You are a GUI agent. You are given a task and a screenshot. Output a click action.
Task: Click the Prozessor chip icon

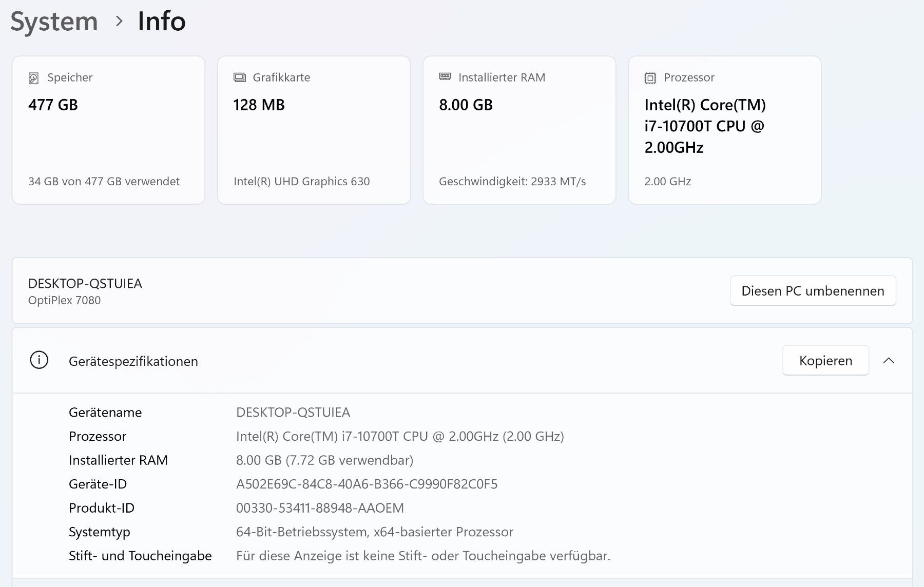click(650, 78)
